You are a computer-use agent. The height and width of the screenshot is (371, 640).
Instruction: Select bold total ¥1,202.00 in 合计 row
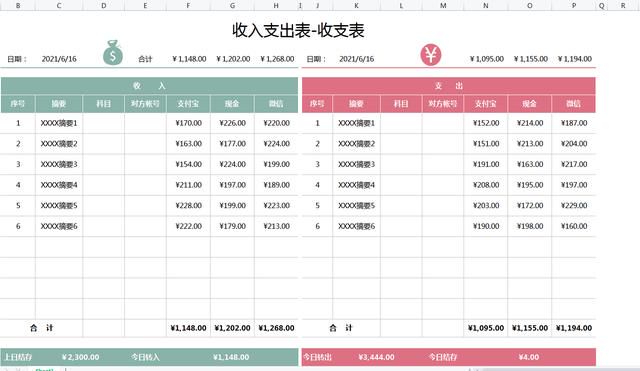coord(232,328)
